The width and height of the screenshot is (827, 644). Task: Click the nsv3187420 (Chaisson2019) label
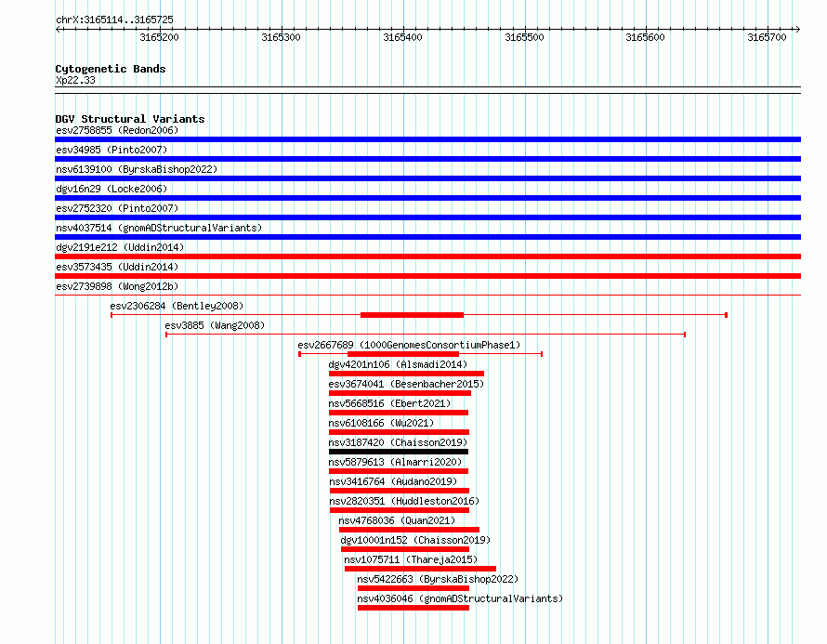pos(398,442)
